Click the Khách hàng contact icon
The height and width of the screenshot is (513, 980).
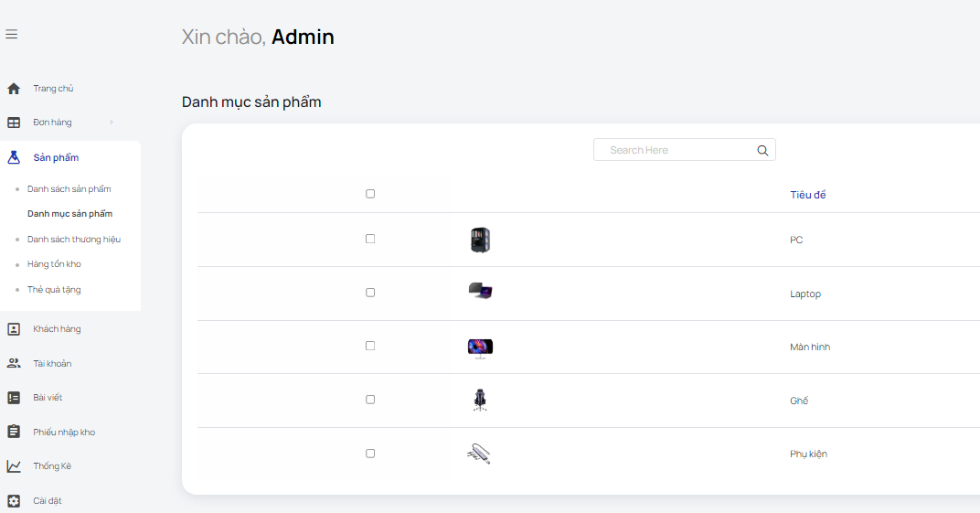pyautogui.click(x=14, y=329)
